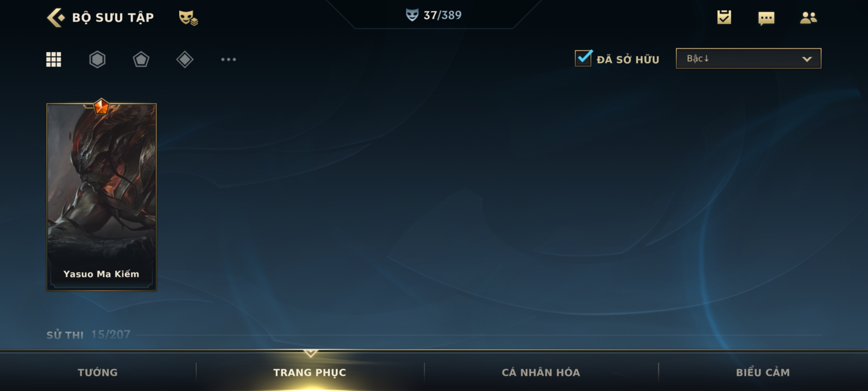Click the sort dropdown chevron arrow
Viewport: 868px width, 391px height.
(x=807, y=59)
